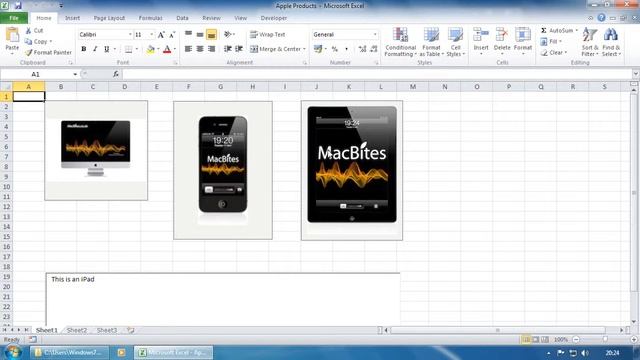Activate the Format Painter brush

(x=29, y=53)
